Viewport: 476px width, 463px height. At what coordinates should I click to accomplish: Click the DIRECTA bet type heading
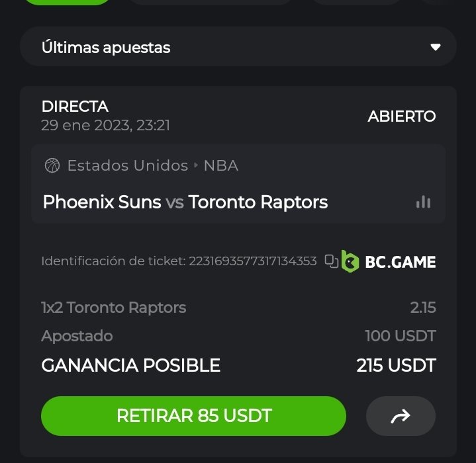[x=75, y=106]
